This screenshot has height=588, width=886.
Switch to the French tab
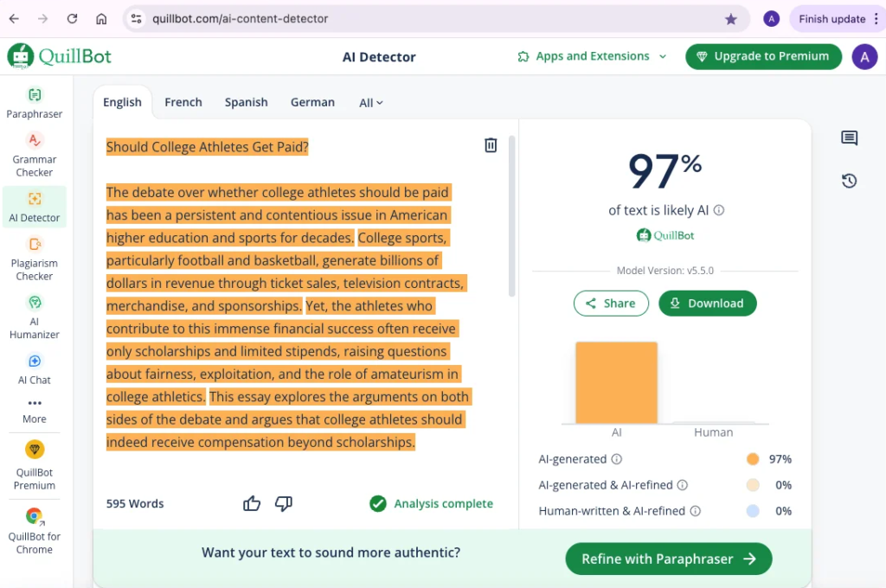(183, 102)
